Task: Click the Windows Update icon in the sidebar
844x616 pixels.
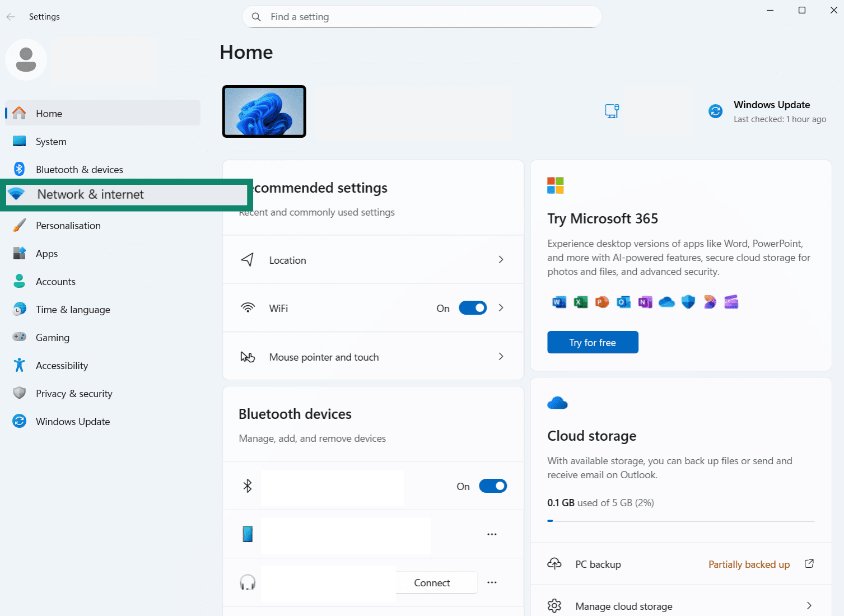Action: tap(20, 421)
